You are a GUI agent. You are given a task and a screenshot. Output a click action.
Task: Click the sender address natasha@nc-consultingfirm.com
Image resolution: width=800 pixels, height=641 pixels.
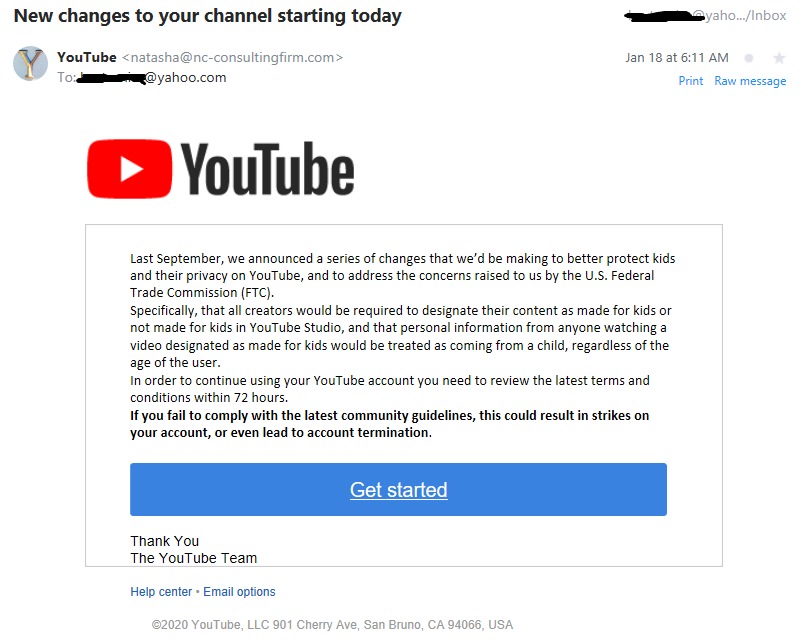[x=232, y=58]
